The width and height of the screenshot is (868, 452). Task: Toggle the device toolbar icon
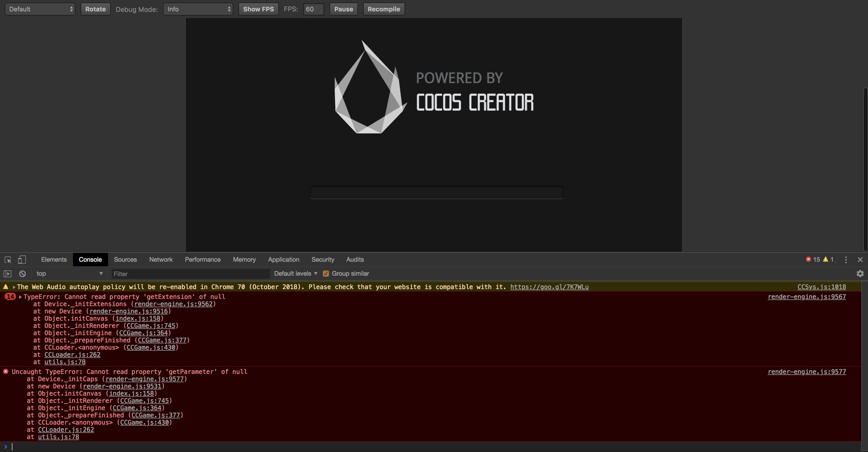(22, 260)
